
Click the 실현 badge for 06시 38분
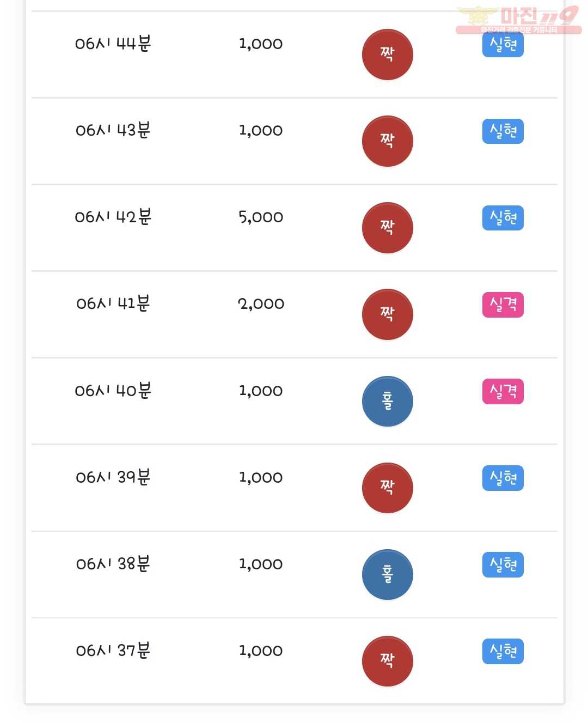(503, 564)
